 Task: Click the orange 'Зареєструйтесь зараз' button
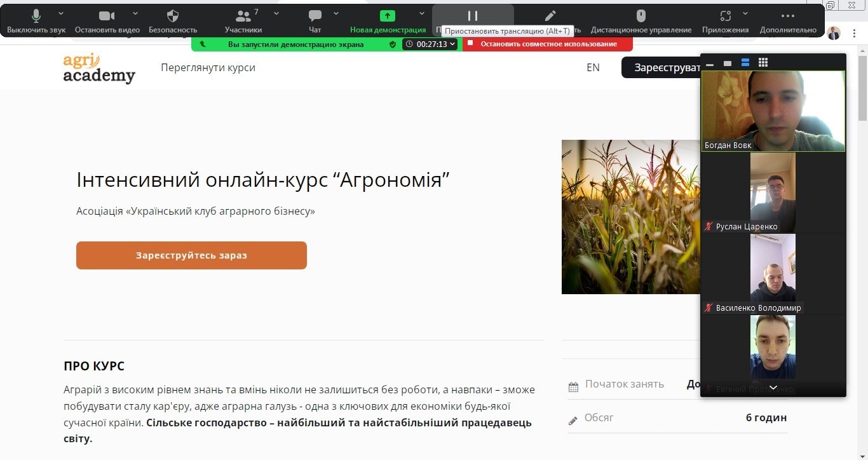[x=191, y=255]
